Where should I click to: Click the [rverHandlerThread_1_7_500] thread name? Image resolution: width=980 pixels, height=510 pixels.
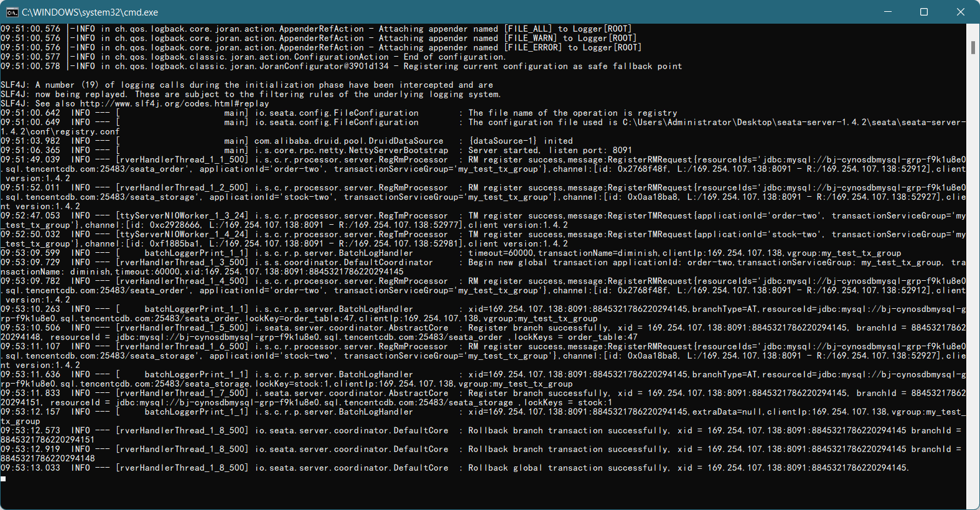182,393
